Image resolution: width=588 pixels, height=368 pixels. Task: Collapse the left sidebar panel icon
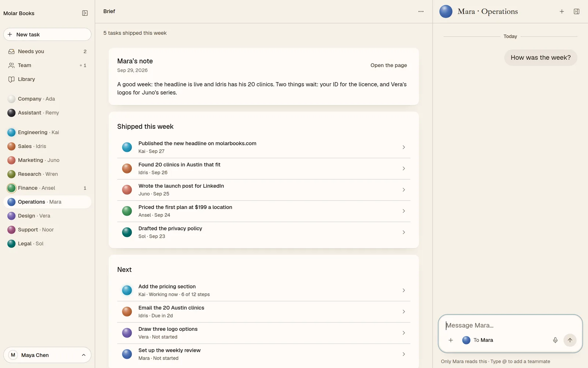pos(85,13)
